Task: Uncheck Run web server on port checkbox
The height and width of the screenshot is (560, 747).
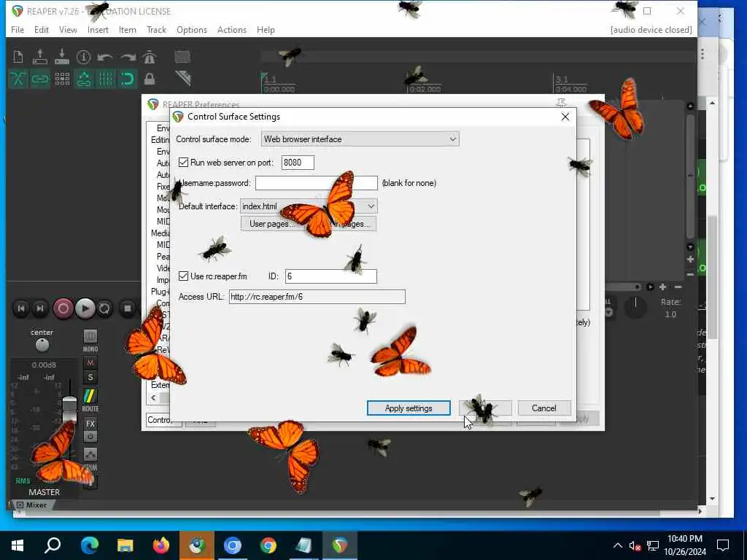Action: (183, 163)
